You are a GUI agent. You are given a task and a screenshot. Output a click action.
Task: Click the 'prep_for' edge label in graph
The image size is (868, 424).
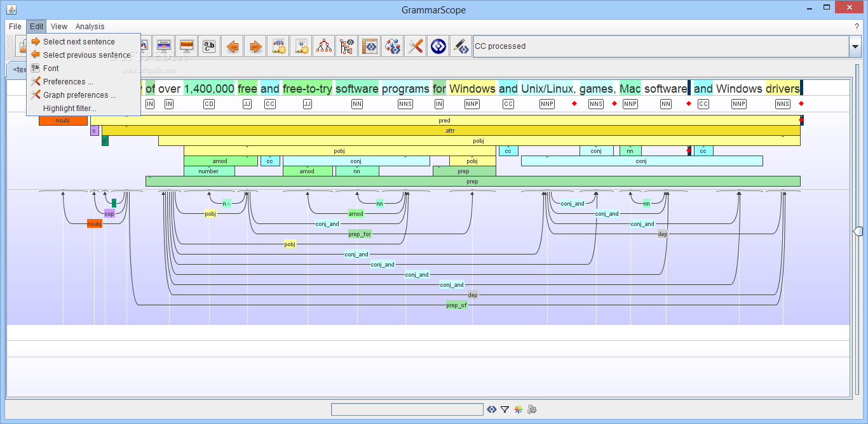(x=360, y=234)
